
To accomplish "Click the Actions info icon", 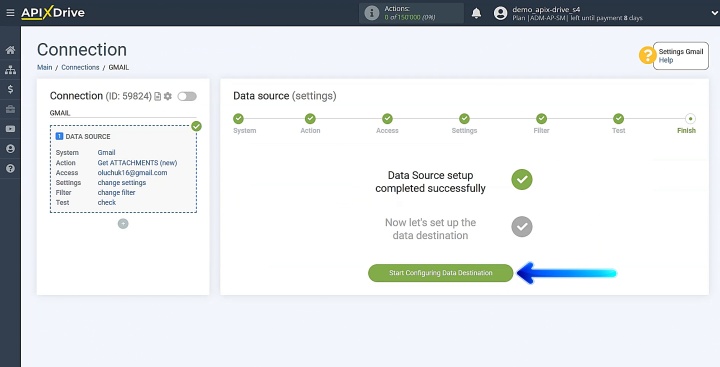I will point(371,13).
